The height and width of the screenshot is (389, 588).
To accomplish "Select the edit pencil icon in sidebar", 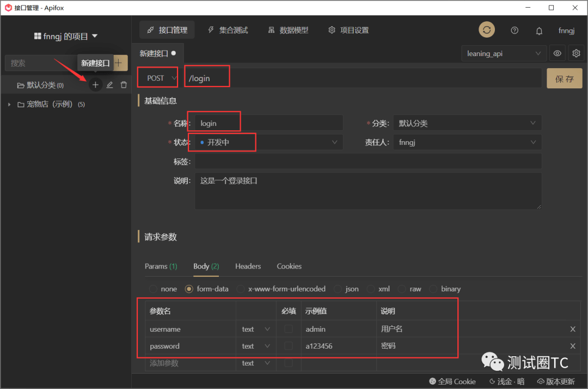I will point(109,84).
